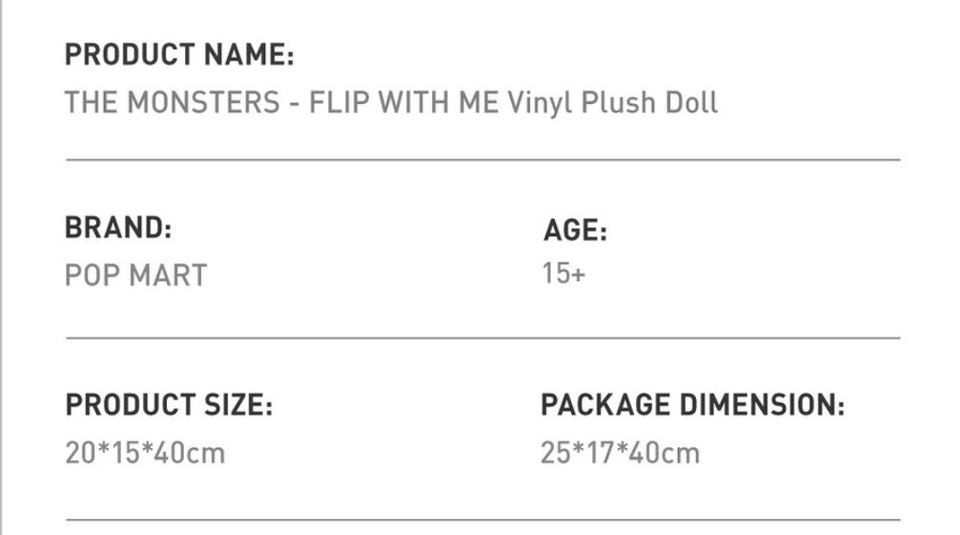Click the divider line above PACKAGE DIMENSION

[700, 338]
